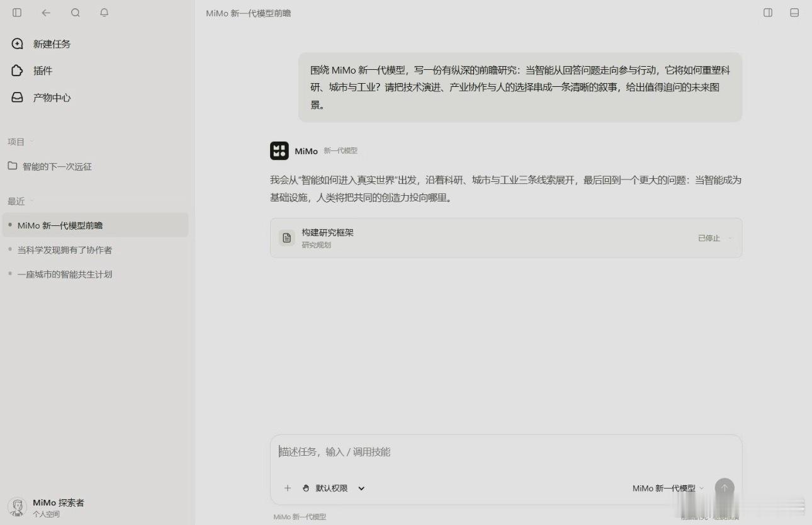Image resolution: width=812 pixels, height=525 pixels.
Task: Collapse the left sidebar panel icon
Action: click(x=17, y=13)
